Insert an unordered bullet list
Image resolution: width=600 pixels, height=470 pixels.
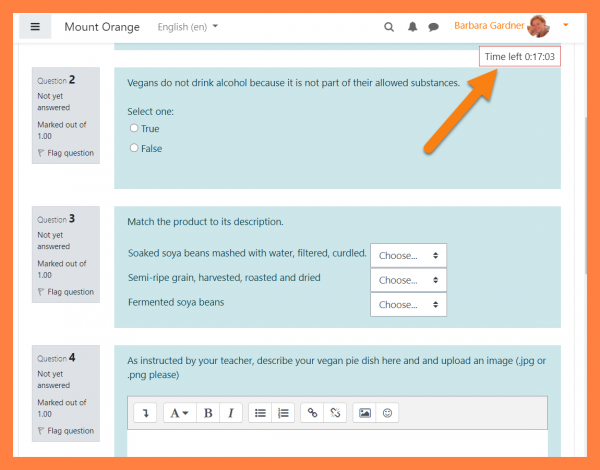260,412
